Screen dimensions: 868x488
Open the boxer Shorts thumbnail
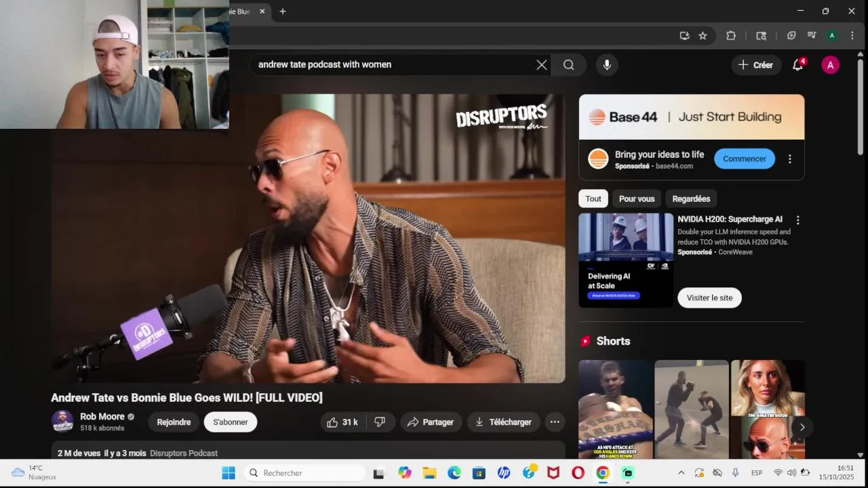pos(615,409)
